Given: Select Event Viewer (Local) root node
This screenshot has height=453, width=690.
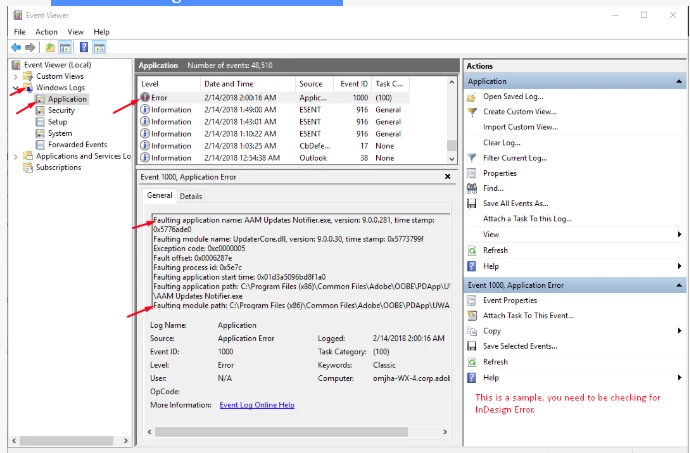Looking at the screenshot, I should [x=57, y=65].
